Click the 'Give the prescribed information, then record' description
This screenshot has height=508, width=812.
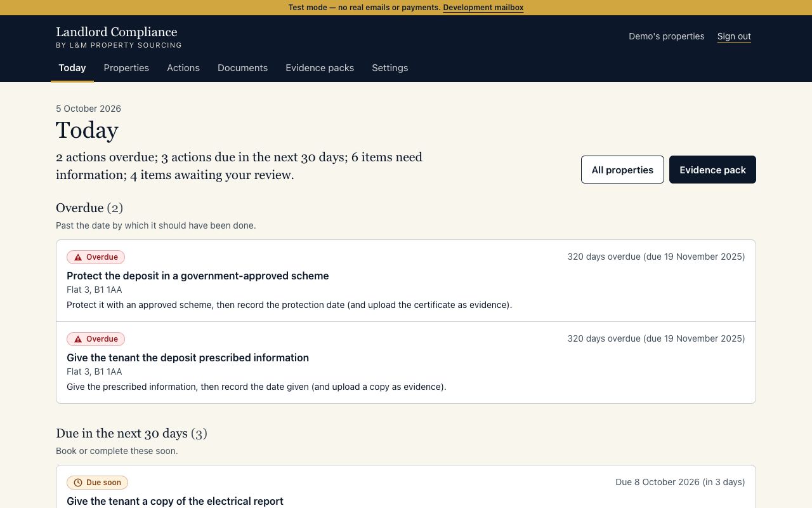(x=256, y=387)
